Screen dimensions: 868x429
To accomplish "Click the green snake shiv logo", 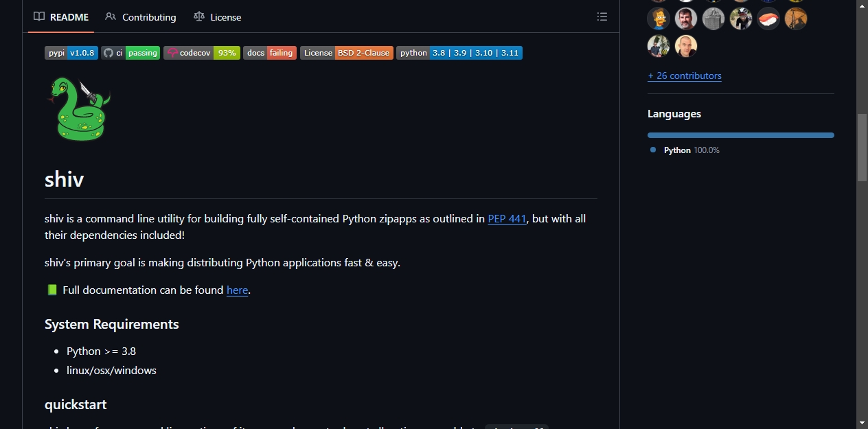I will [x=79, y=108].
